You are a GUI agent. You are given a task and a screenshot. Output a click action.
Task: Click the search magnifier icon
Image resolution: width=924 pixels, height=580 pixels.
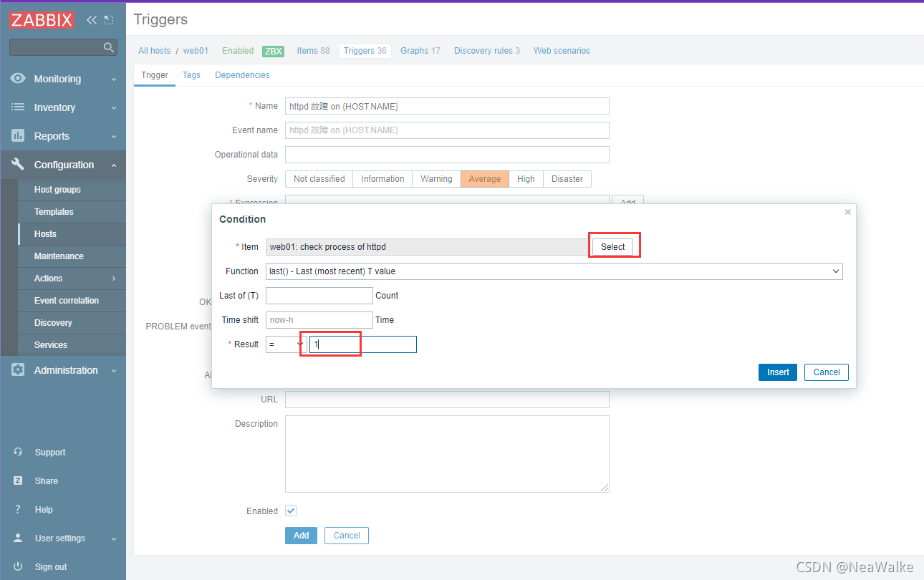coord(109,47)
